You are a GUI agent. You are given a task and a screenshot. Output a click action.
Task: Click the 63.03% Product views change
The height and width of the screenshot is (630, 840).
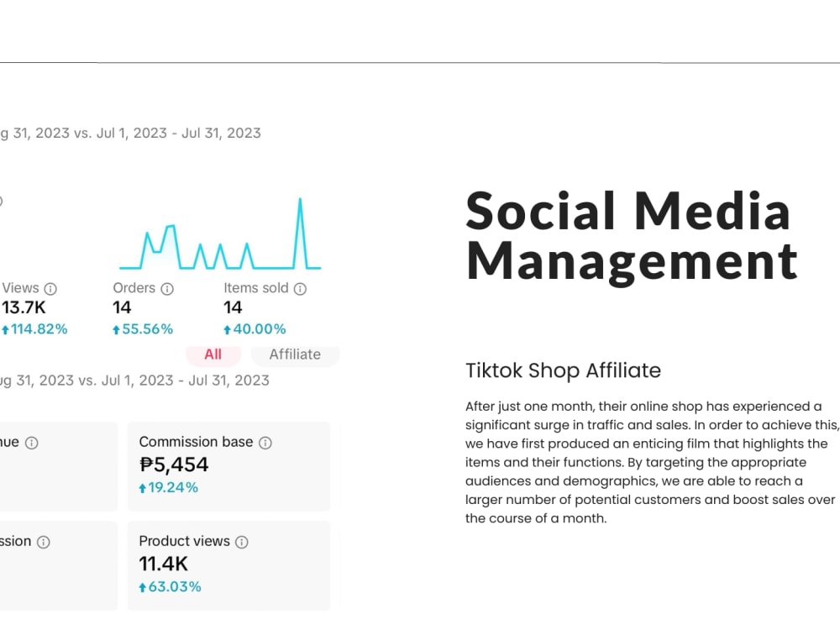coord(170,586)
